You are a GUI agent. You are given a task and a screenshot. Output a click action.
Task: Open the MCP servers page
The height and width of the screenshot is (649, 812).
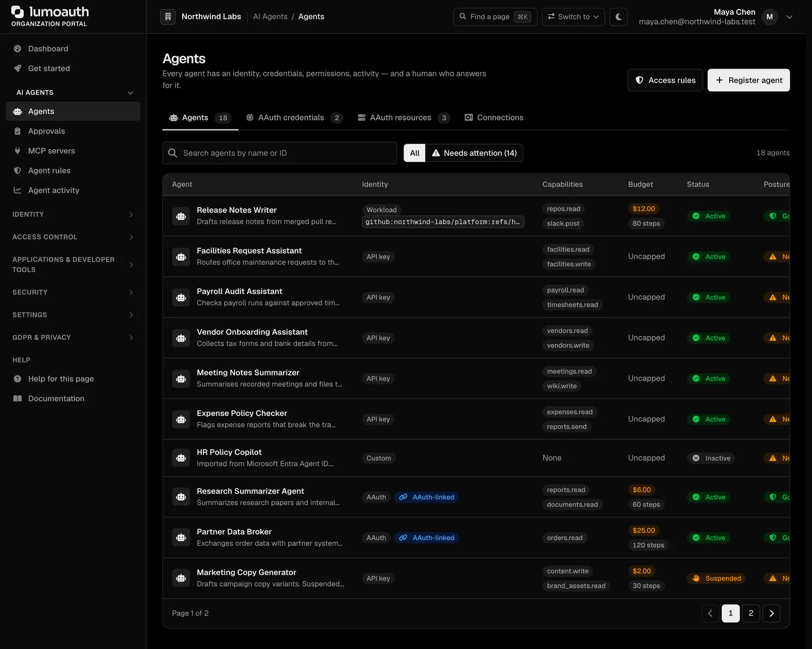73,151
